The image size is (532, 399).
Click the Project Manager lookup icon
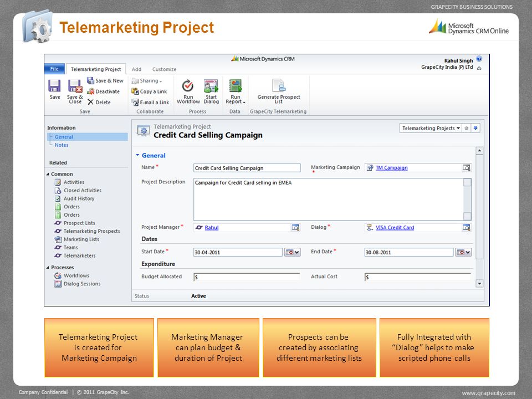point(295,228)
